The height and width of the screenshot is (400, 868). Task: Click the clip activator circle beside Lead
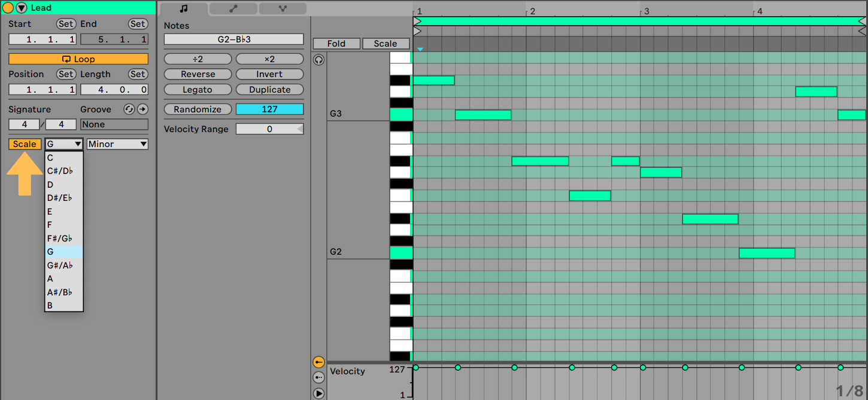8,8
